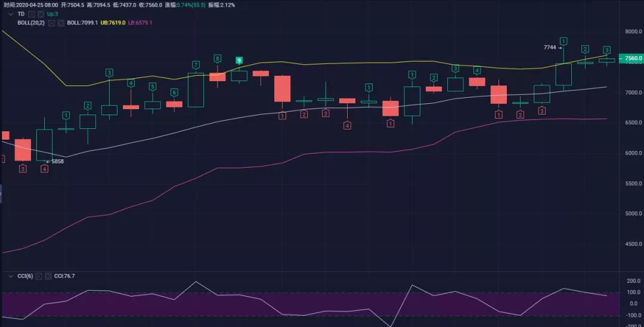The height and width of the screenshot is (327, 644).
Task: Click the 5500.0 price axis label
Action: (633, 184)
